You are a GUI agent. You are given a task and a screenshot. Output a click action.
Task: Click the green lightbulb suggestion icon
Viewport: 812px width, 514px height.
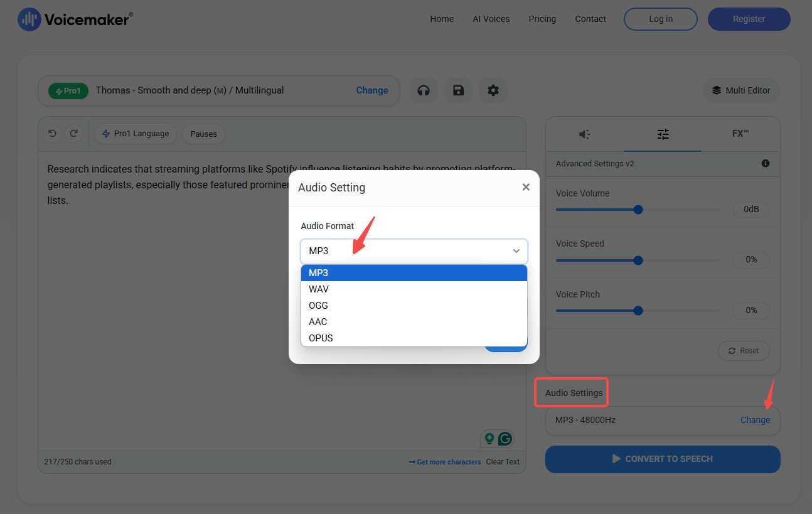point(489,439)
